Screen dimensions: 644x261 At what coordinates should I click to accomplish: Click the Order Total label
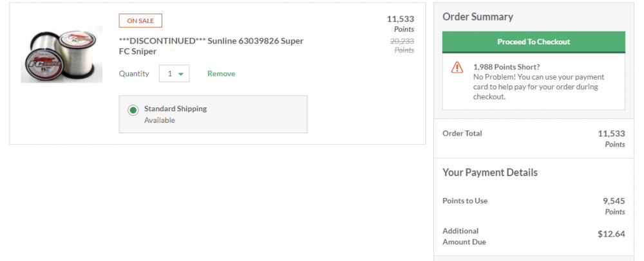click(x=462, y=133)
